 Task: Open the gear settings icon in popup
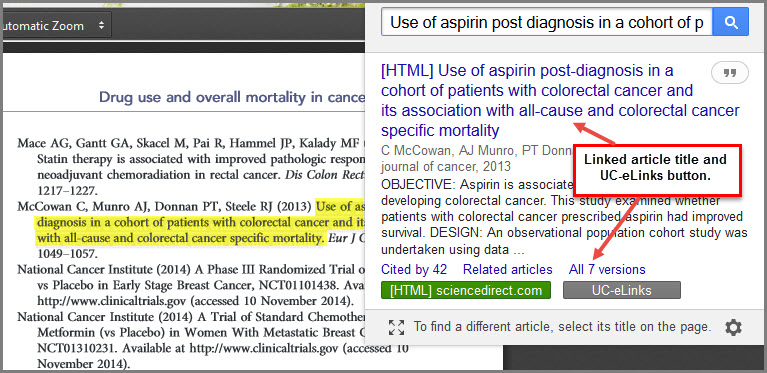[x=733, y=327]
